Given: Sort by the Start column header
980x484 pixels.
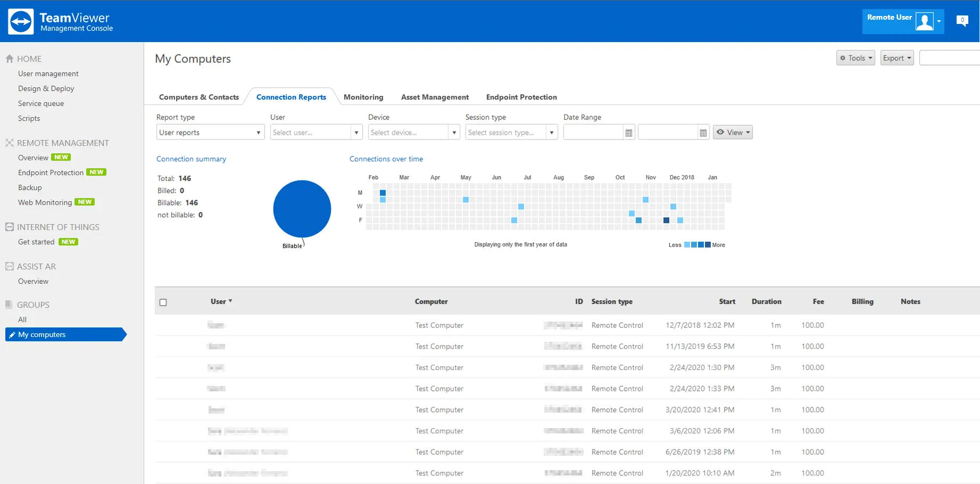Looking at the screenshot, I should tap(727, 301).
